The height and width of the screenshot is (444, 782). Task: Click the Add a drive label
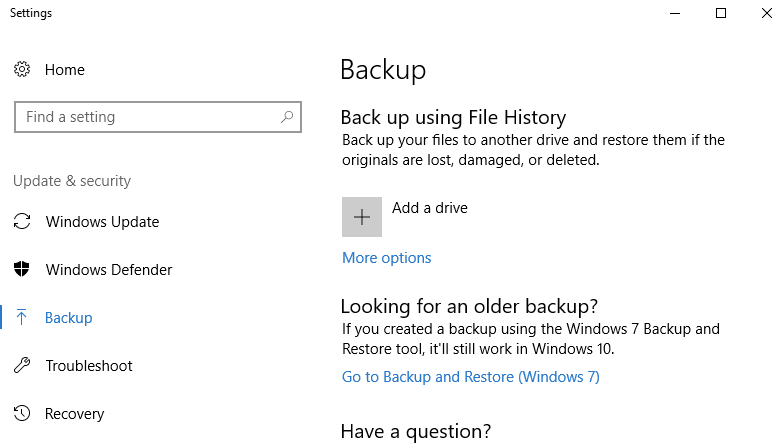pyautogui.click(x=429, y=208)
